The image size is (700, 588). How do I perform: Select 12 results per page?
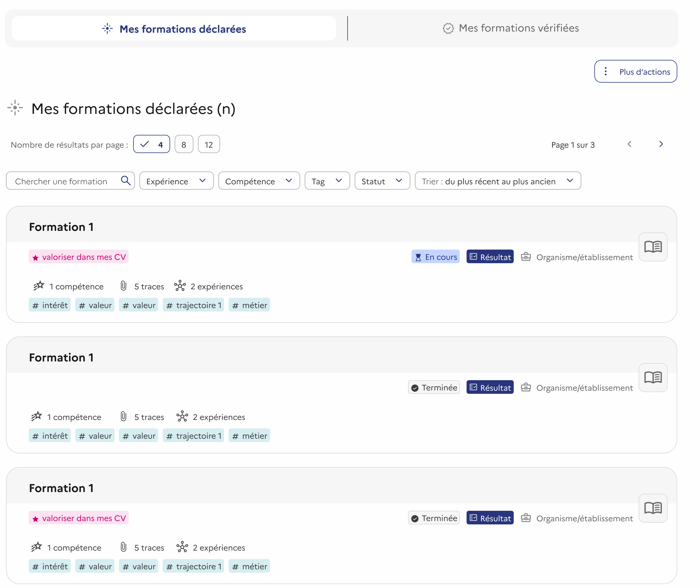[209, 144]
